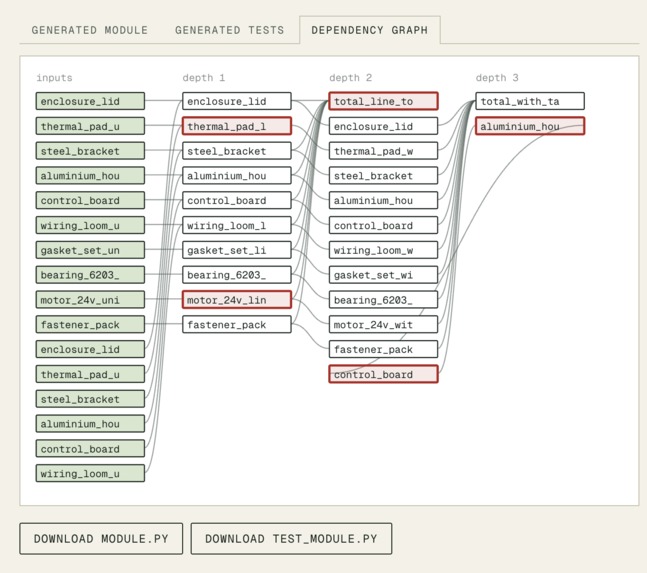The width and height of the screenshot is (647, 573).
Task: Select white control_board node under depth 2
Action: (383, 225)
